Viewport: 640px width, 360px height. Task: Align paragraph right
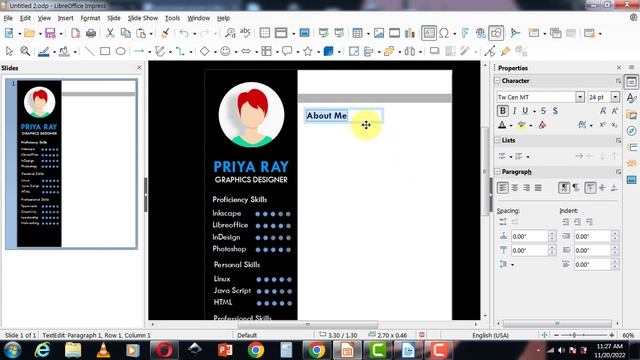point(527,187)
